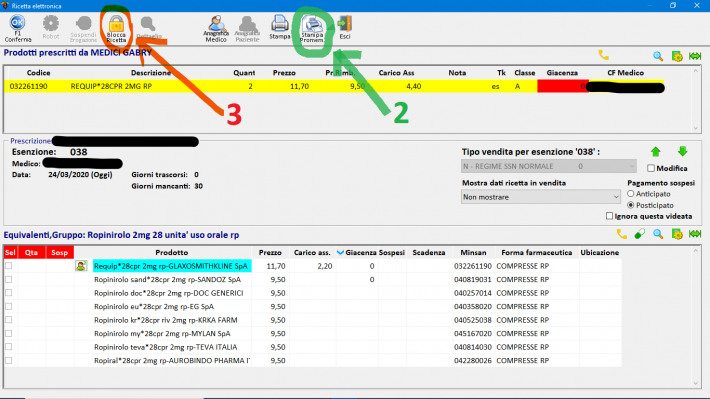Select Anticipato payment option
The image size is (710, 399).
pyautogui.click(x=630, y=194)
